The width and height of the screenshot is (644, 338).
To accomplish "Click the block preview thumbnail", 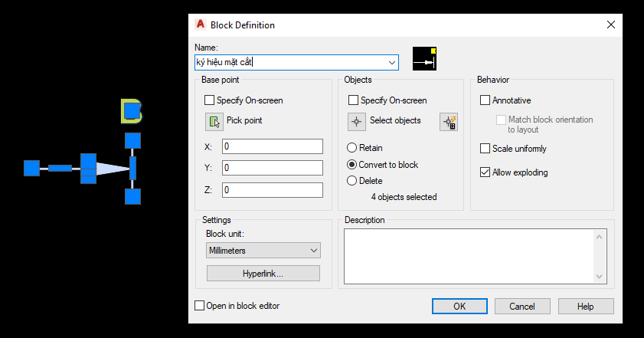I will tap(424, 58).
